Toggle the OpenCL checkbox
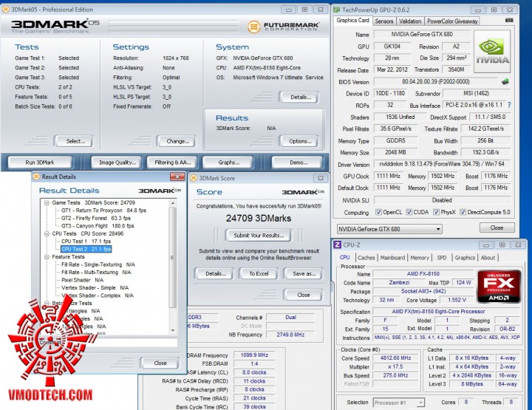This screenshot has width=532, height=410. click(378, 212)
